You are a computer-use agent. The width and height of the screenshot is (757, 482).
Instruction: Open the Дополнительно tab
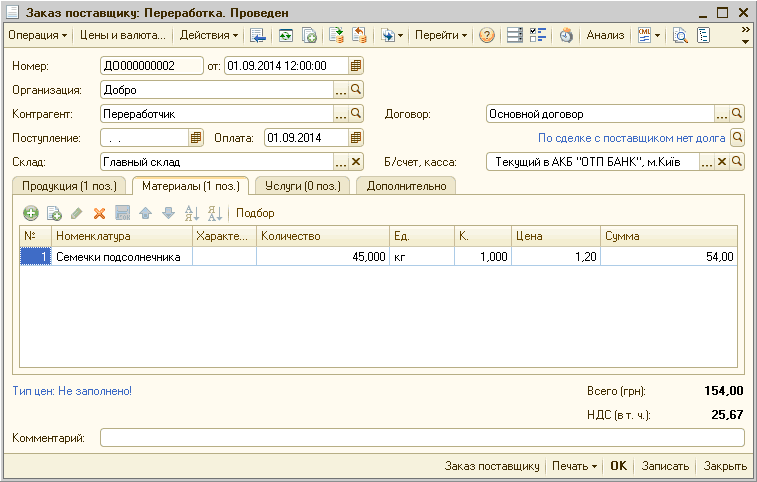(406, 186)
